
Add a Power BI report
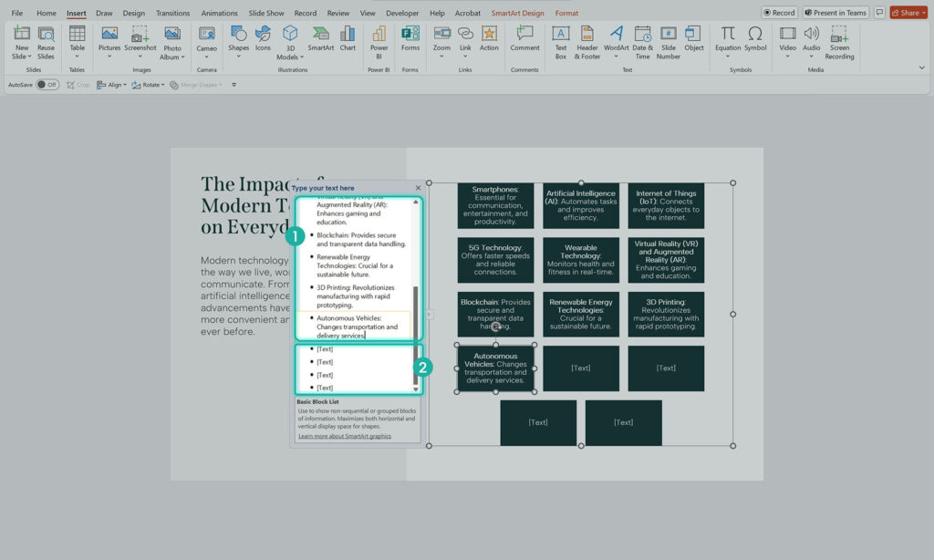tap(379, 43)
